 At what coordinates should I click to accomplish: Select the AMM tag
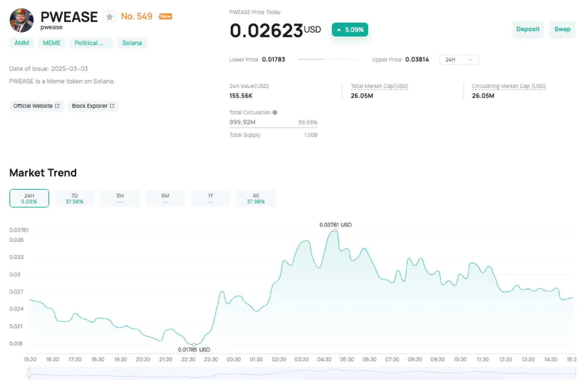point(22,43)
